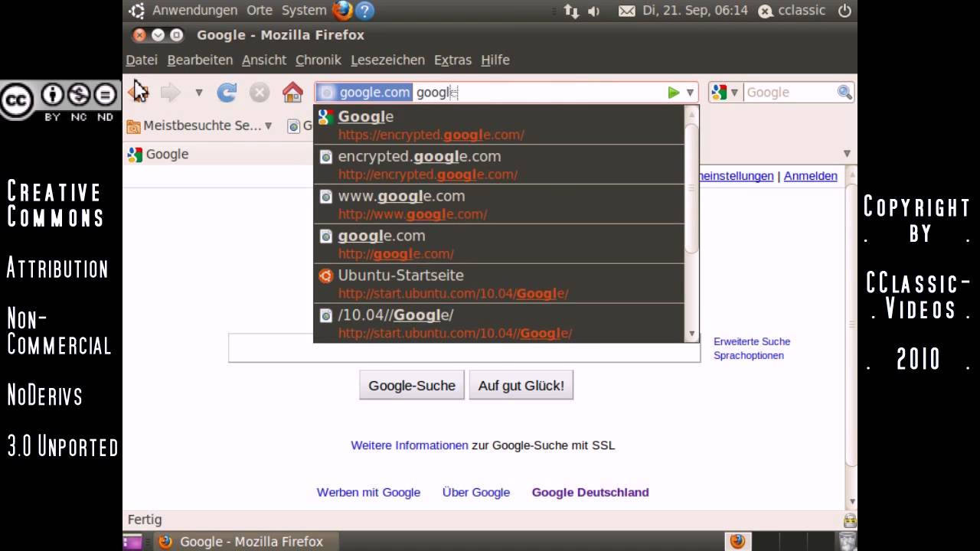Open the Anwendungen panel menu
This screenshot has width=980, height=551.
tap(194, 11)
